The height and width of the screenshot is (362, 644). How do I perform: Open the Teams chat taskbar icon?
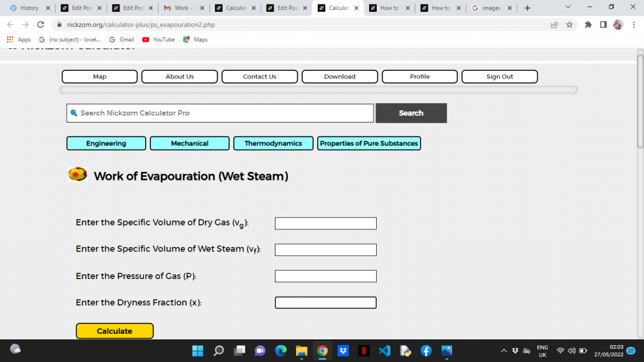260,351
